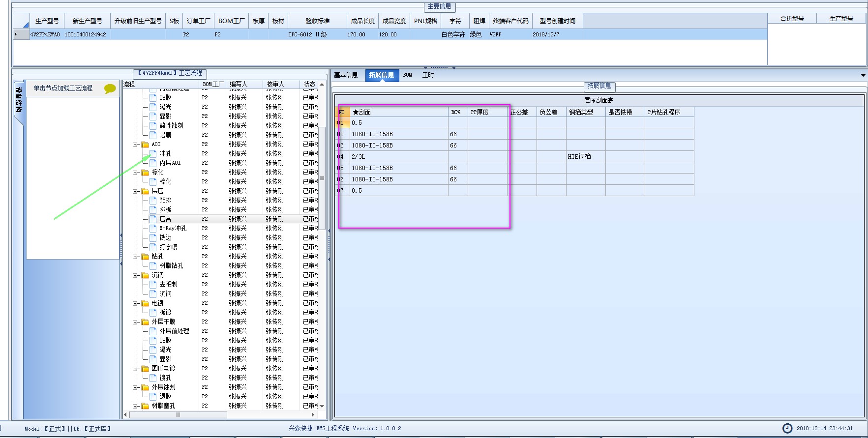This screenshot has height=438, width=868.
Task: Click the 图形电镀 folder icon
Action: [x=145, y=369]
